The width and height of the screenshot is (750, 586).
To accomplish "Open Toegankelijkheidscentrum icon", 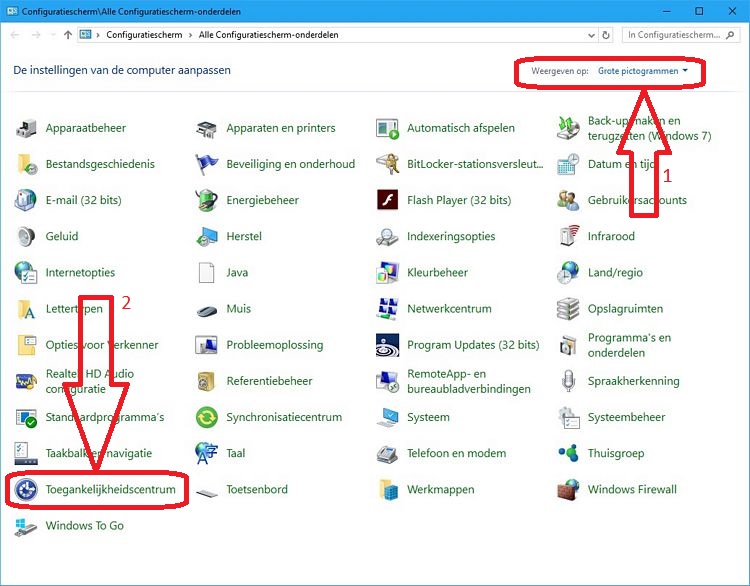I will tap(26, 489).
